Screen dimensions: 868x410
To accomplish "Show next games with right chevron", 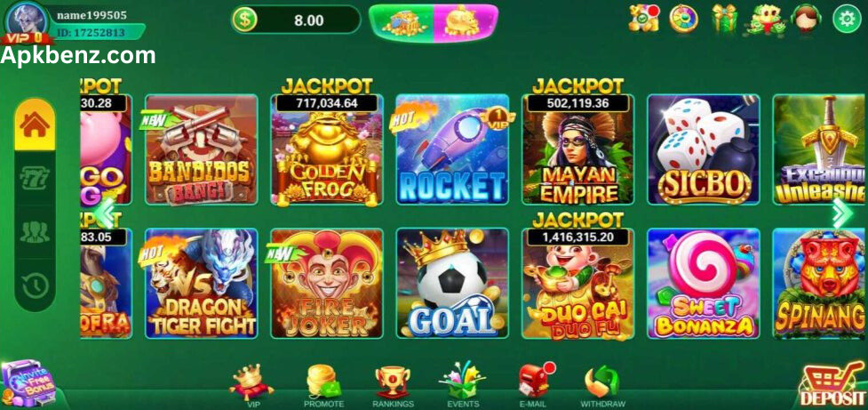I will pos(842,213).
